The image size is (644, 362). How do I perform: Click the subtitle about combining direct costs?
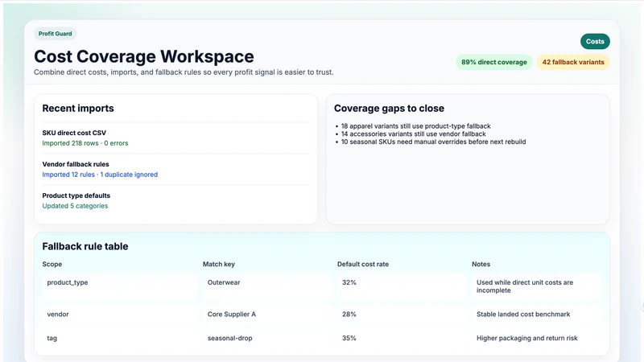184,72
